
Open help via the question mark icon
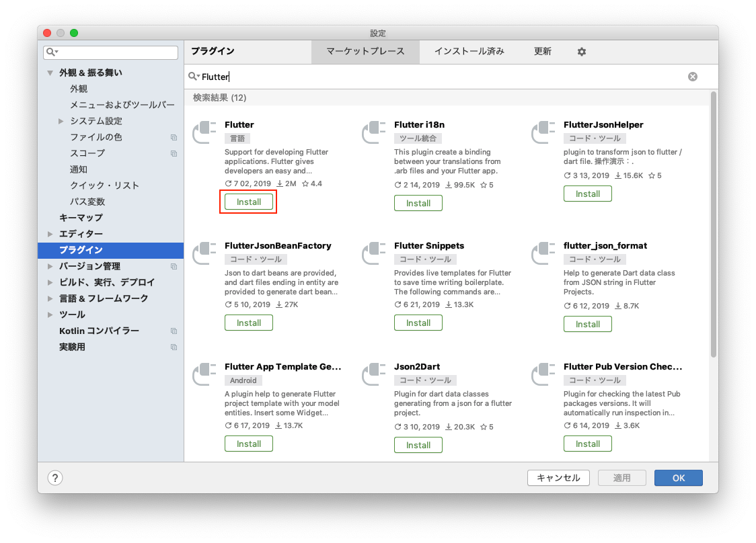point(54,478)
